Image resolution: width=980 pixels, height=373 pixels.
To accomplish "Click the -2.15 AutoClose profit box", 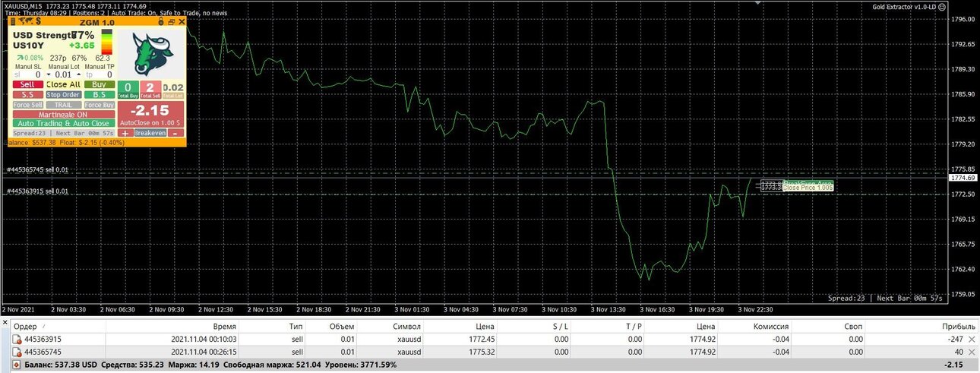I will [x=150, y=114].
